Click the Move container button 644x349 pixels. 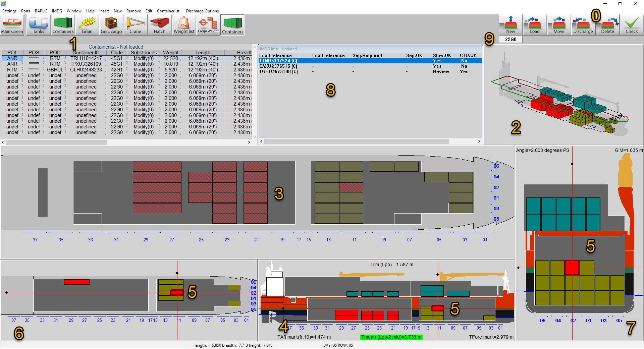(559, 25)
